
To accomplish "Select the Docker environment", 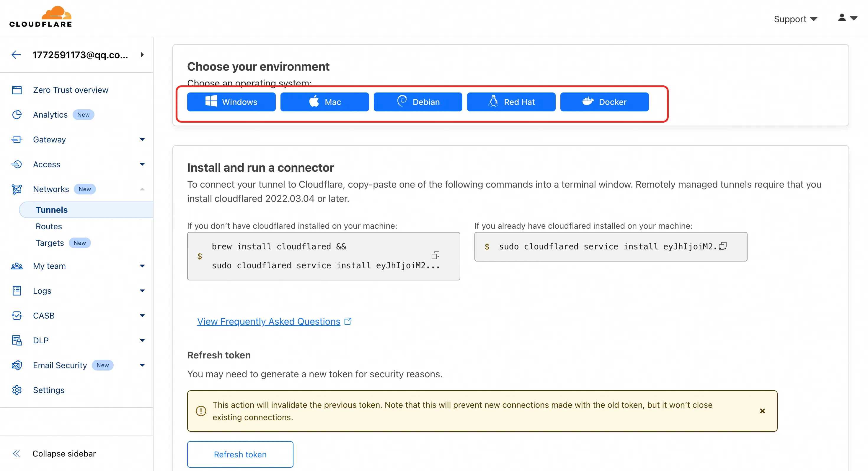I will pos(605,102).
